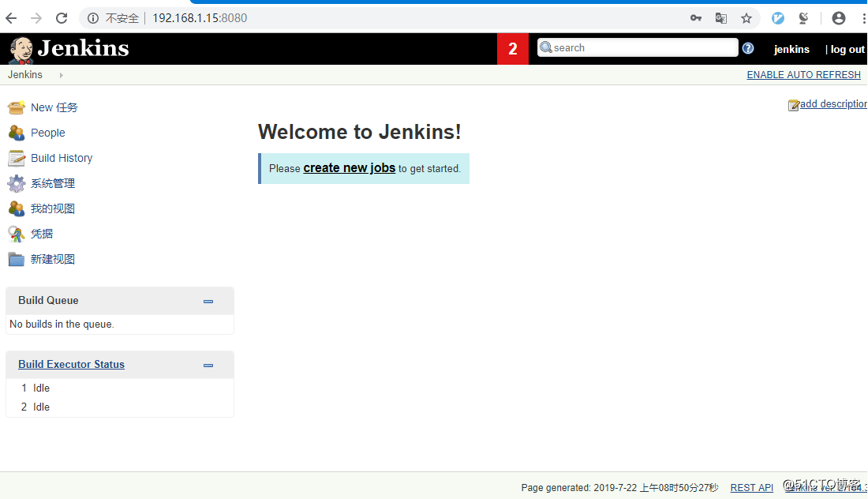Open the 凭据 keys icon

pos(16,234)
